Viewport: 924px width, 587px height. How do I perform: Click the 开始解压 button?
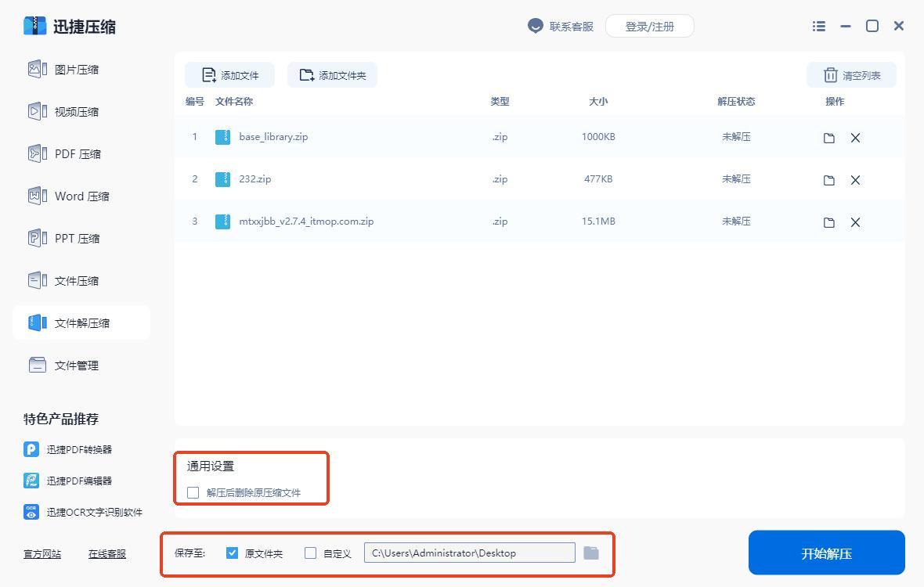click(x=826, y=553)
